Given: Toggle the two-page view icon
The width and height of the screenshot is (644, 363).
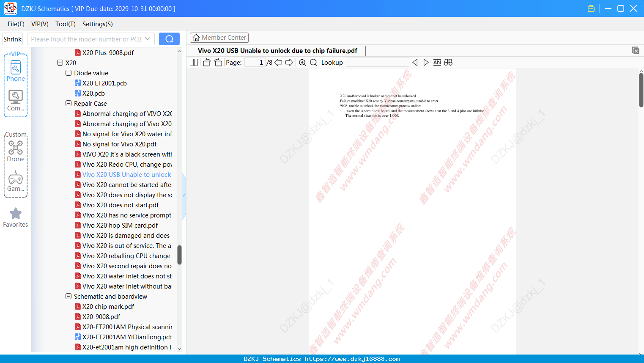Looking at the screenshot, I should click(194, 63).
